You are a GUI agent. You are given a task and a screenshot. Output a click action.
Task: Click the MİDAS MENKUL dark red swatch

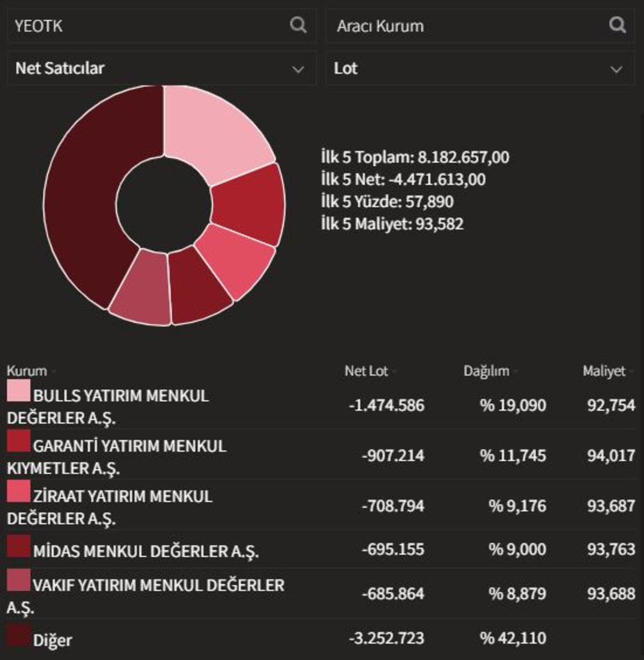18,546
